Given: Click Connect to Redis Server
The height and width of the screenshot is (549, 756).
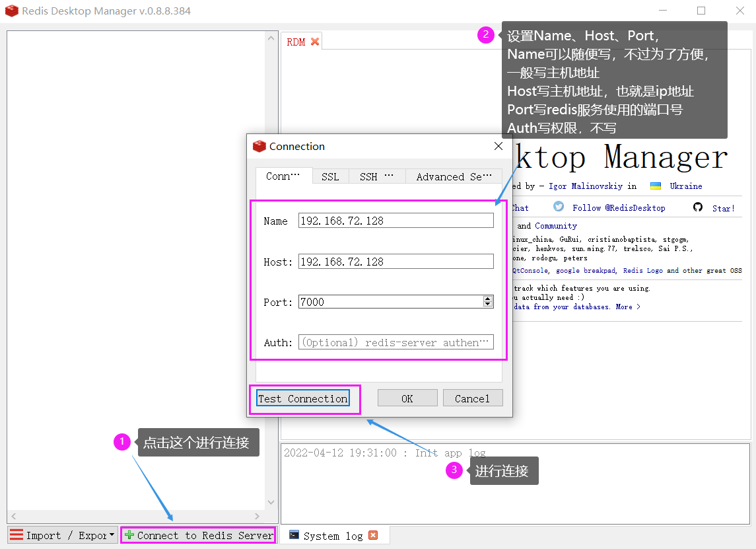Looking at the screenshot, I should tap(198, 535).
